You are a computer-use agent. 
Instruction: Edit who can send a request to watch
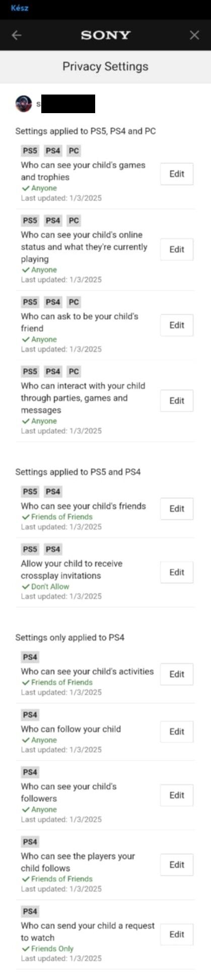177,934
